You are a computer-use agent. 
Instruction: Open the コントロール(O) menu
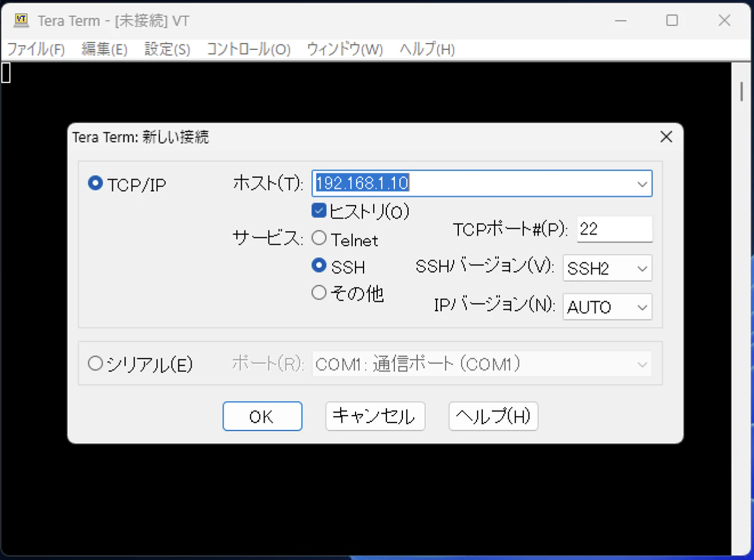coord(249,50)
